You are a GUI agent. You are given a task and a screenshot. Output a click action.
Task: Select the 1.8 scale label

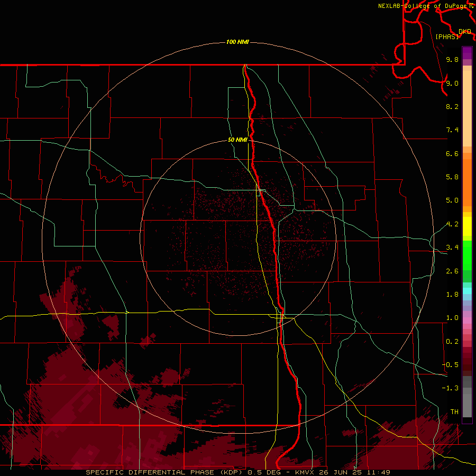(452, 295)
